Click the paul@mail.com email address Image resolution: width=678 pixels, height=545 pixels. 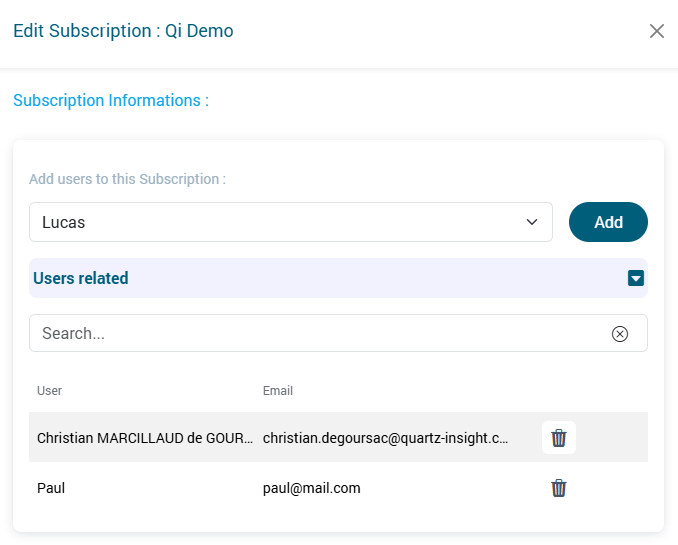(x=312, y=488)
